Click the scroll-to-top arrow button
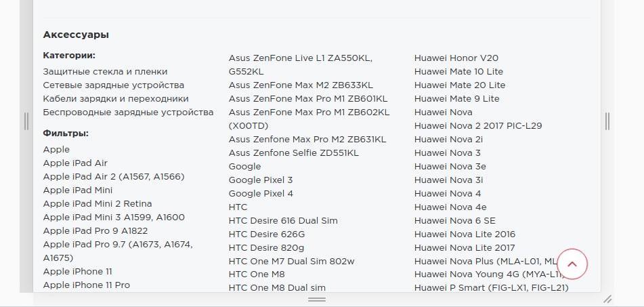This screenshot has width=644, height=307. (572, 264)
